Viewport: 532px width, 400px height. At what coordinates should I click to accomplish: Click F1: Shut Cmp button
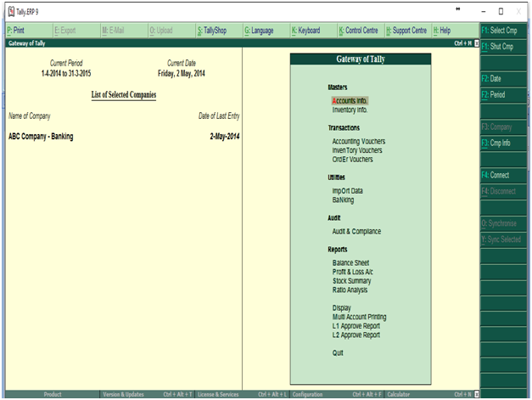[x=503, y=47]
